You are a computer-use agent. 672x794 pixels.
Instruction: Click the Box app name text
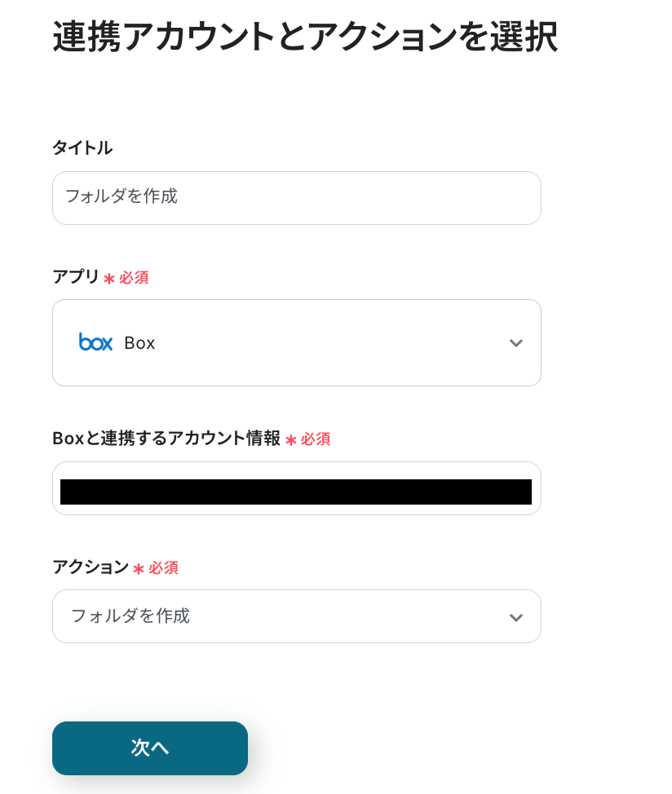pos(139,343)
